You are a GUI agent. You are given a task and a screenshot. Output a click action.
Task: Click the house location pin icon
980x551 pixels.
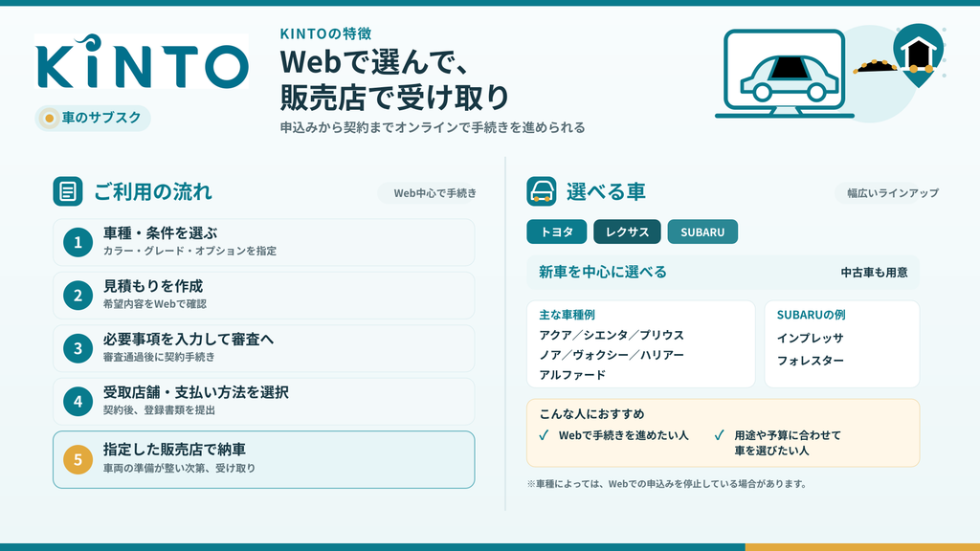point(918,55)
